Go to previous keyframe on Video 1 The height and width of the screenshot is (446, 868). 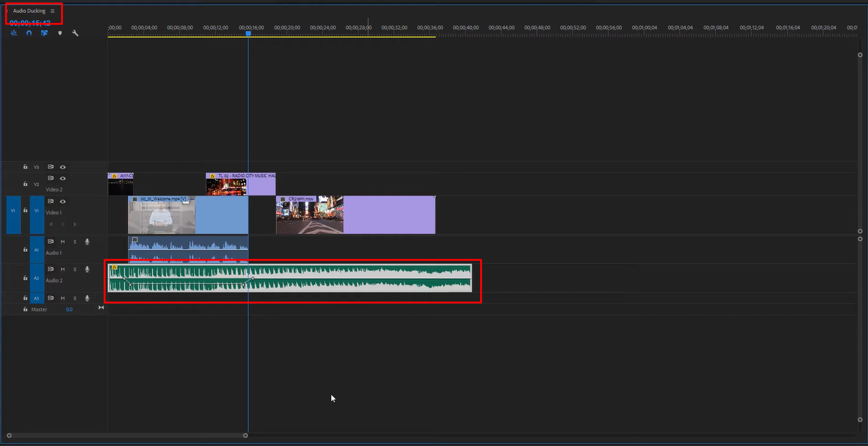[50, 223]
